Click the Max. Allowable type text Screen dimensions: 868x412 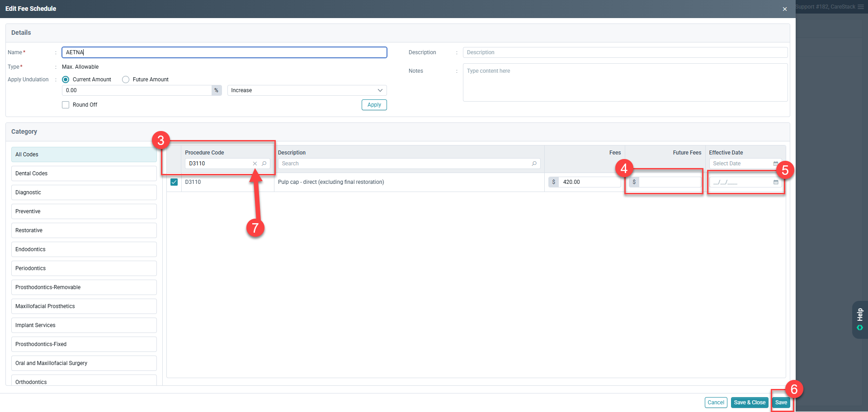(80, 67)
